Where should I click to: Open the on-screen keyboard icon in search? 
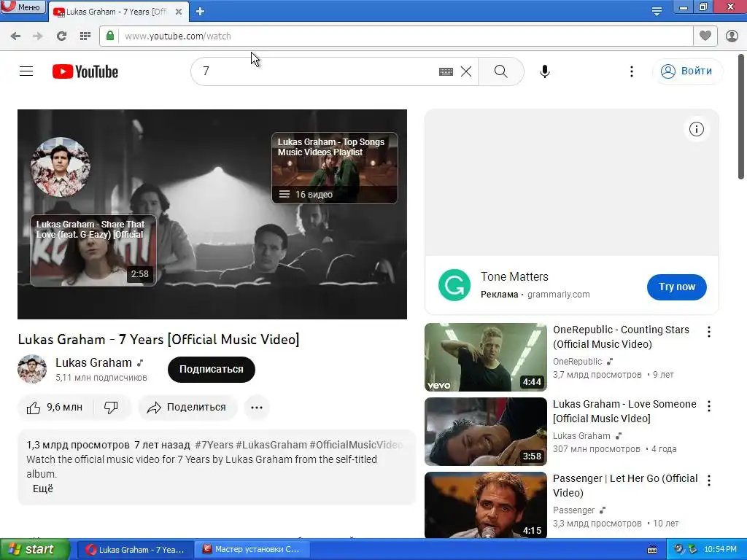[446, 71]
